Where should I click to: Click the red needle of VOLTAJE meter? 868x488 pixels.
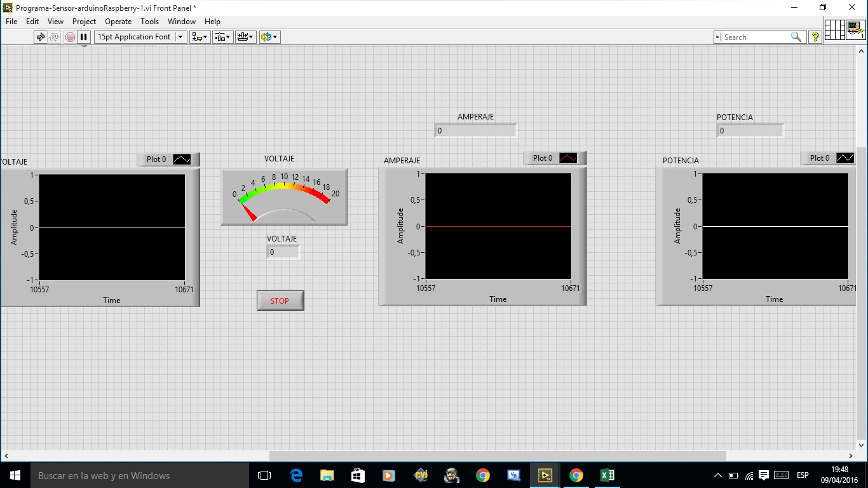(248, 212)
